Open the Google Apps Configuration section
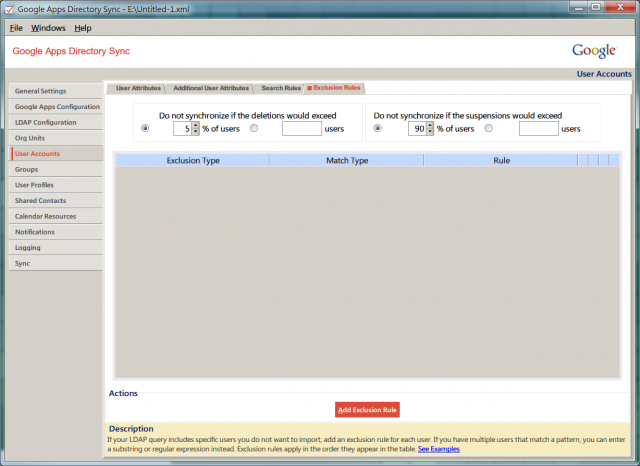 pyautogui.click(x=56, y=107)
